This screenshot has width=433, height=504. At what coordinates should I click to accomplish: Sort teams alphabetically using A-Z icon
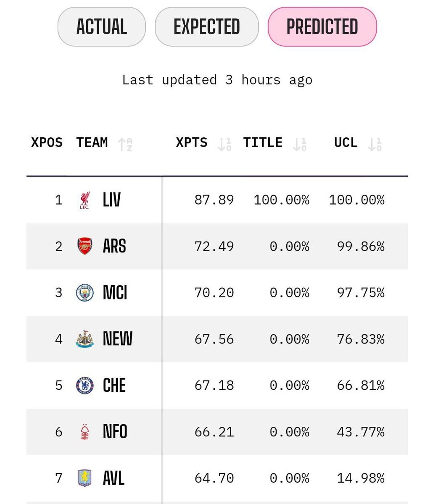point(125,144)
